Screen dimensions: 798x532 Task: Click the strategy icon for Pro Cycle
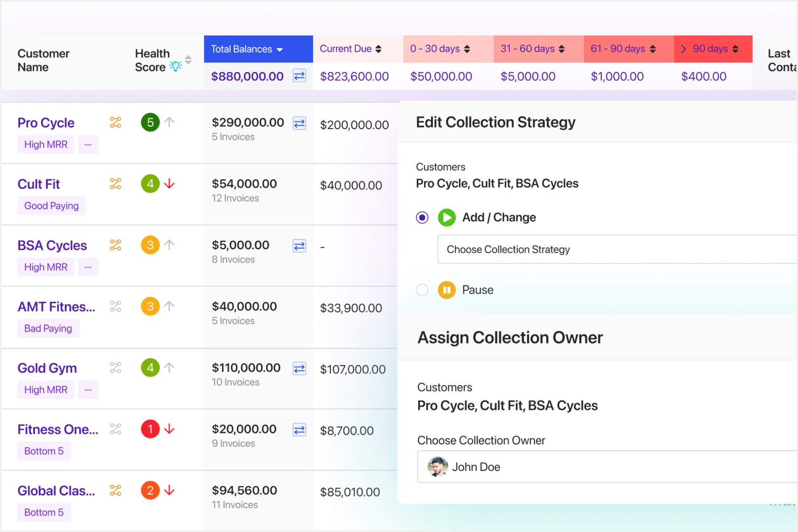115,122
